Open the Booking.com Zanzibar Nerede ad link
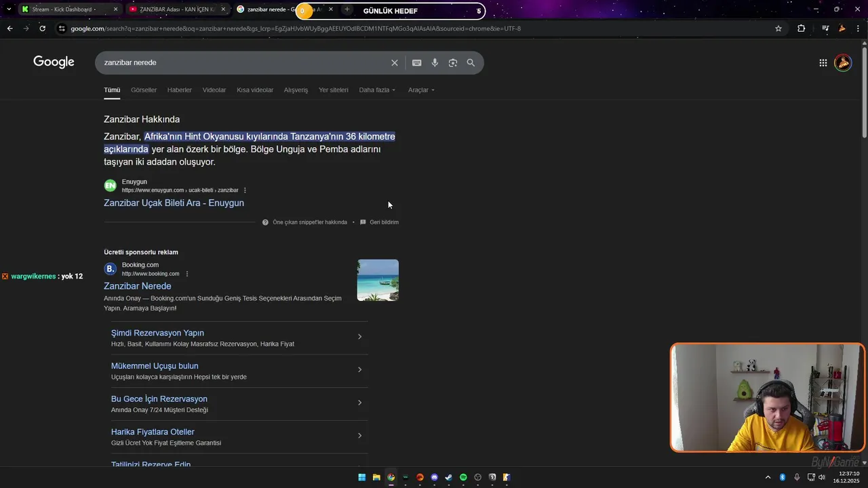The height and width of the screenshot is (488, 868). point(138,286)
